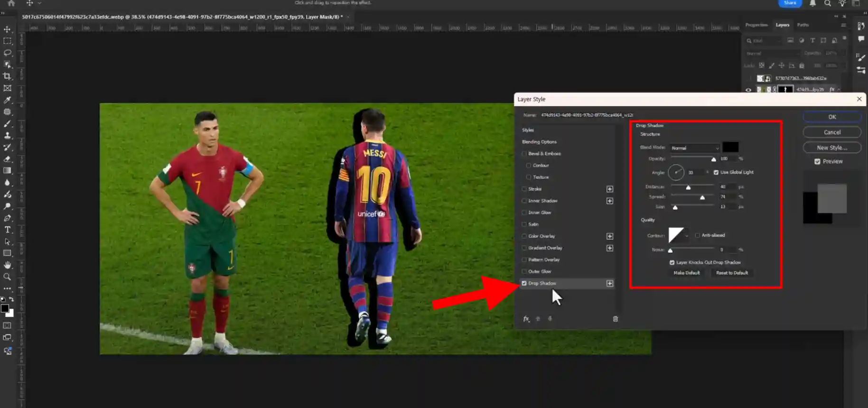The width and height of the screenshot is (868, 408).
Task: Select the Horizontal Type tool
Action: [x=8, y=230]
